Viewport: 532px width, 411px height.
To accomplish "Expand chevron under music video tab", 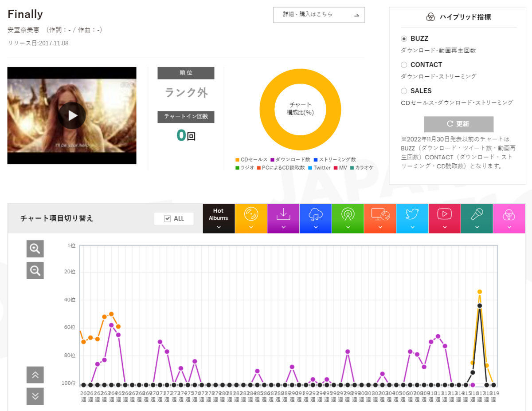I will click(x=445, y=227).
